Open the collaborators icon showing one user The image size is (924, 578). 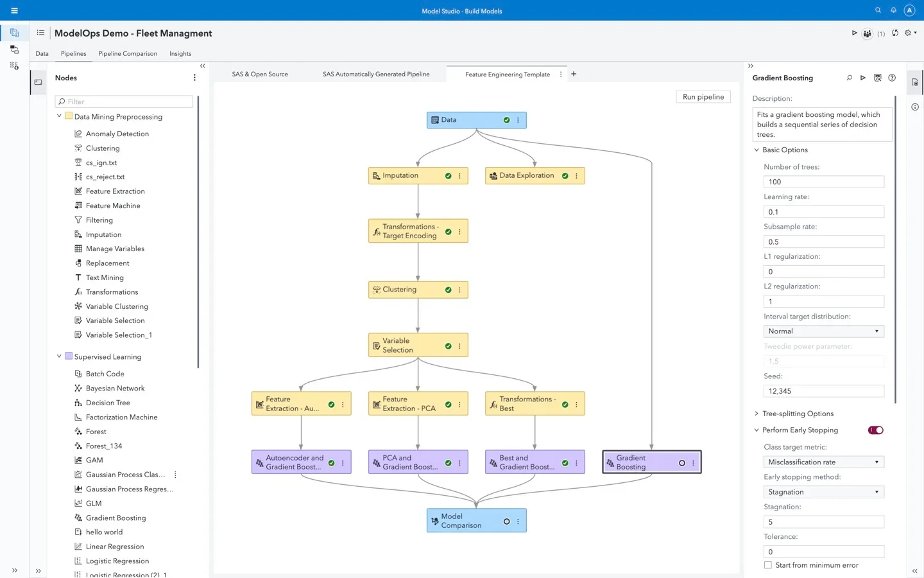tap(868, 33)
